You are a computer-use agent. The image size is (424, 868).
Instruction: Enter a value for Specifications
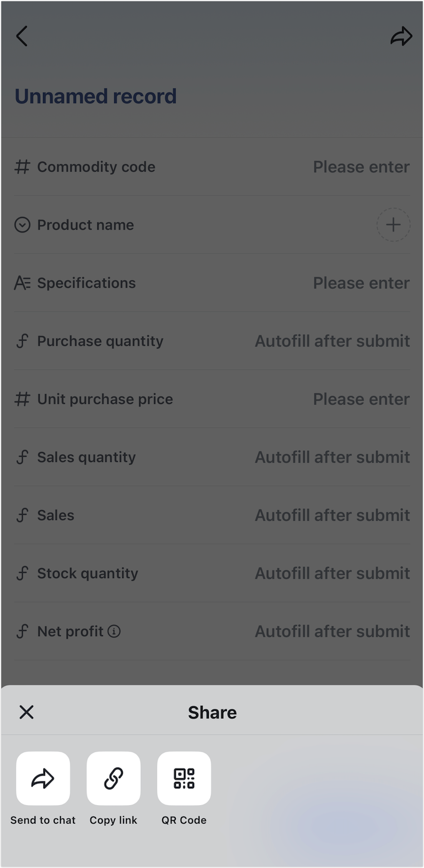click(361, 282)
